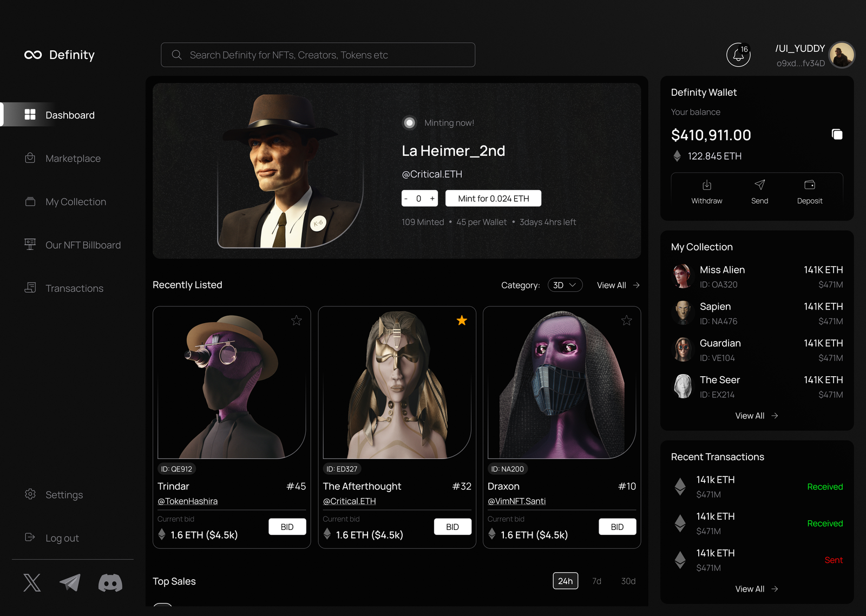The width and height of the screenshot is (866, 616).
Task: Click the search magnifier icon
Action: [176, 55]
